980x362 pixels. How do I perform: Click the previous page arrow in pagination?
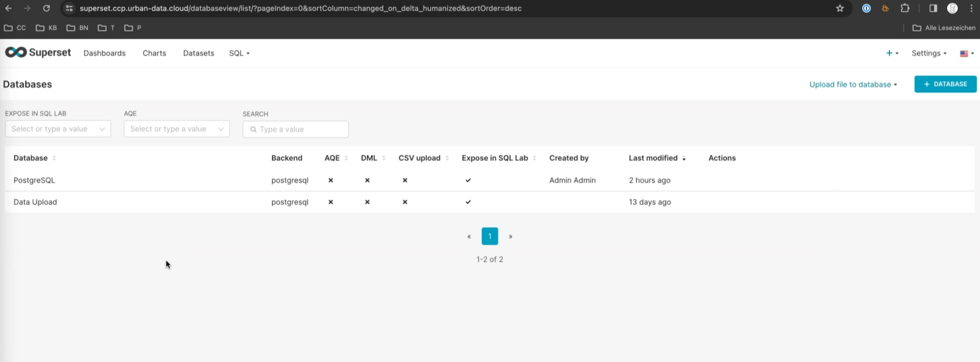point(469,236)
